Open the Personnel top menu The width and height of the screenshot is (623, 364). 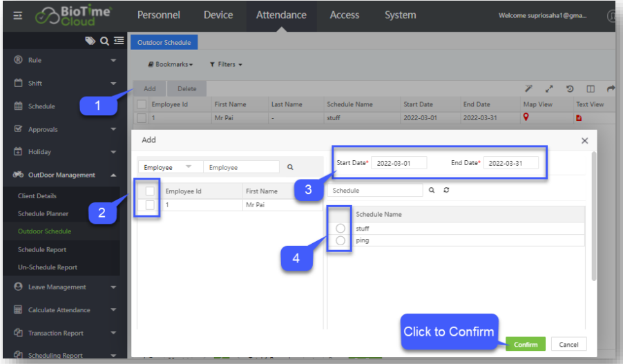coord(158,15)
